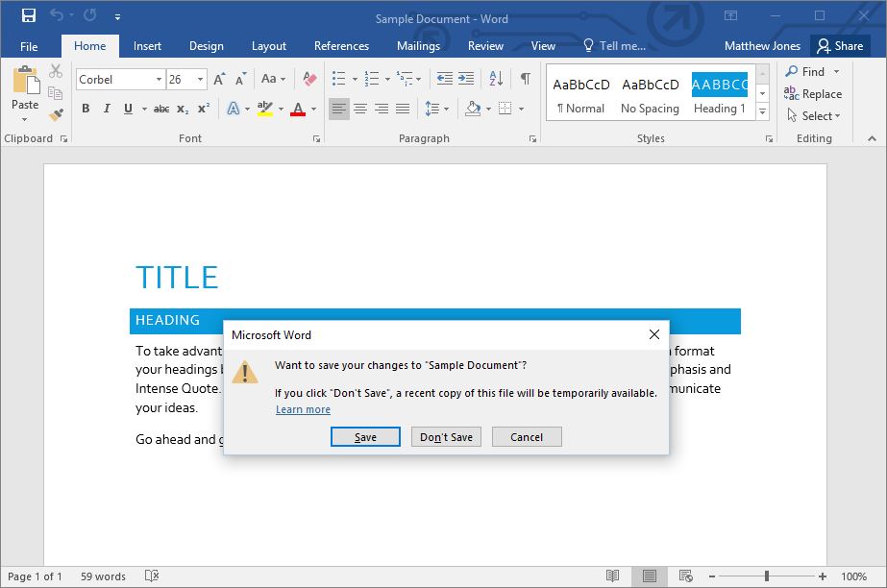Toggle Align Left paragraph alignment
The width and height of the screenshot is (887, 588).
point(339,108)
